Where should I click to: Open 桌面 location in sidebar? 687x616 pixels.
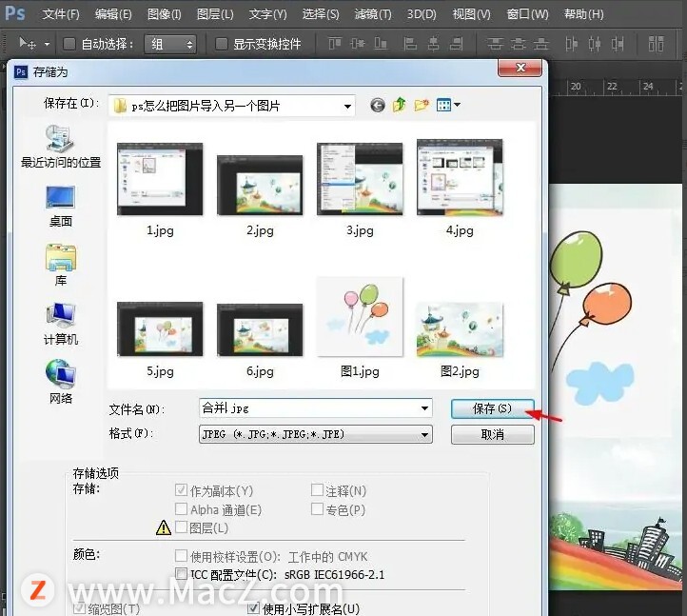point(61,206)
